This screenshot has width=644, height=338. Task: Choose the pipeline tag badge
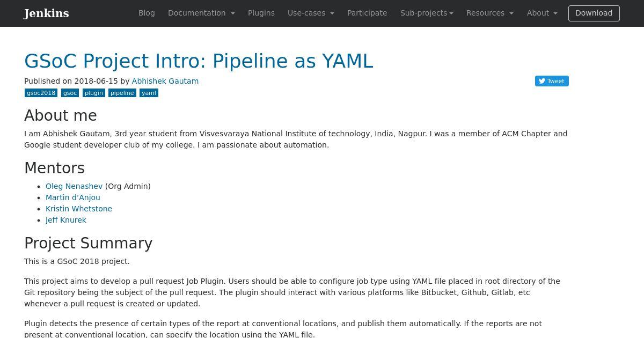[122, 93]
